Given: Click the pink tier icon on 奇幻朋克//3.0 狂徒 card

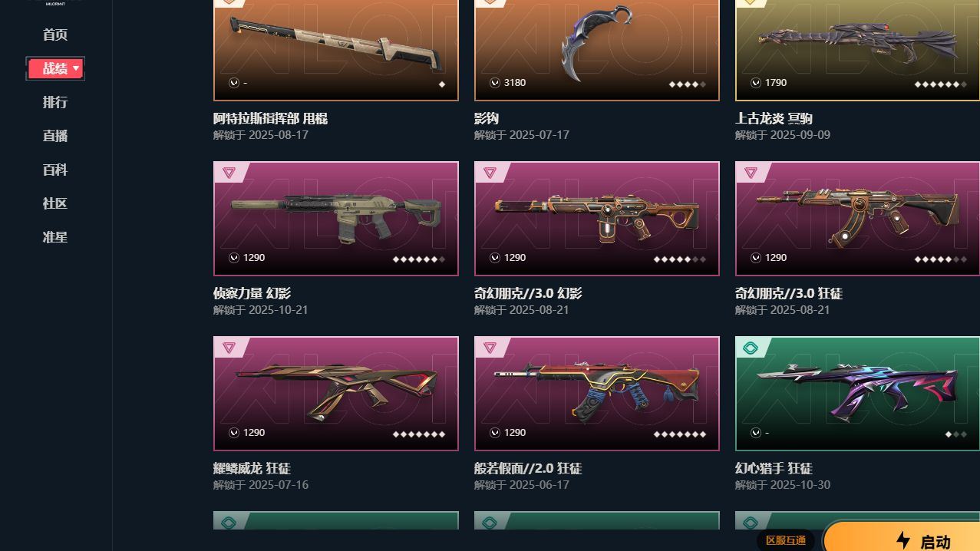Looking at the screenshot, I should 751,173.
